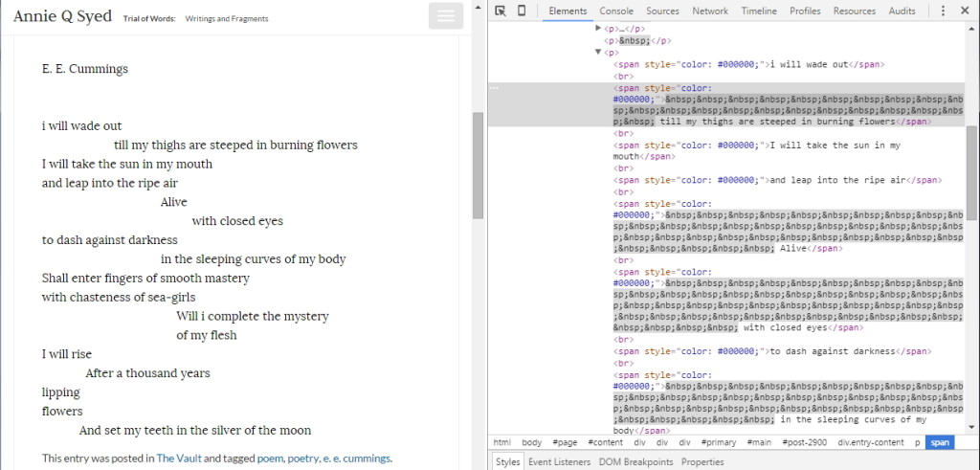The height and width of the screenshot is (470, 980).
Task: Select the 'to dash against darkness' span node
Action: 772,351
